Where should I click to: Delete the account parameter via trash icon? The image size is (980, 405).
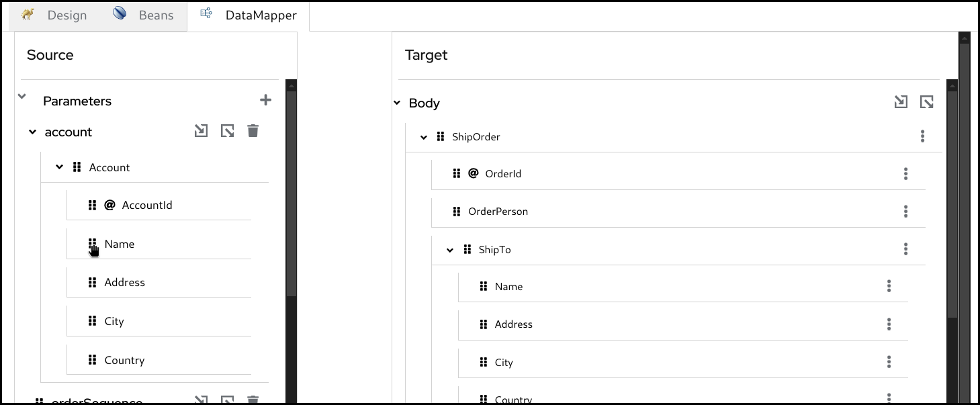pos(253,131)
